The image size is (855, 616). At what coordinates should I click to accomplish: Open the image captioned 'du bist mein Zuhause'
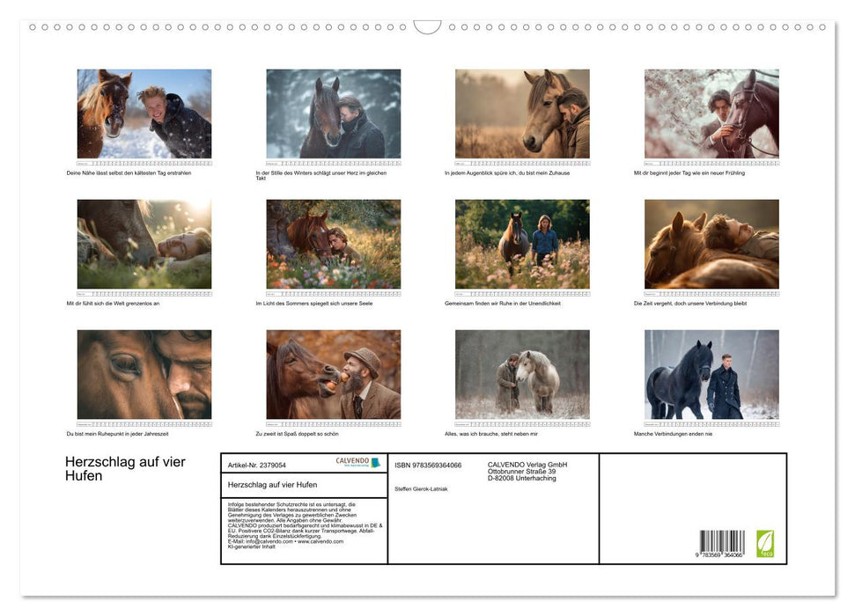[522, 114]
